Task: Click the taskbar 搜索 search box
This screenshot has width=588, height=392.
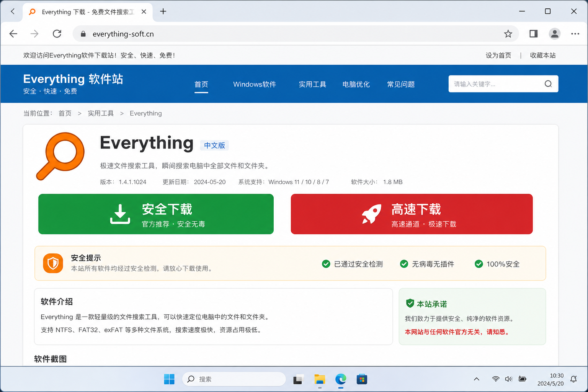Action: 234,379
